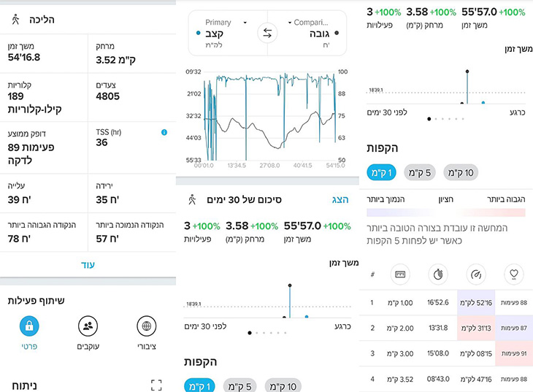This screenshot has height=392, width=533.
Task: Tap the walking icon next to סיכום של 30 ימים
Action: (192, 199)
